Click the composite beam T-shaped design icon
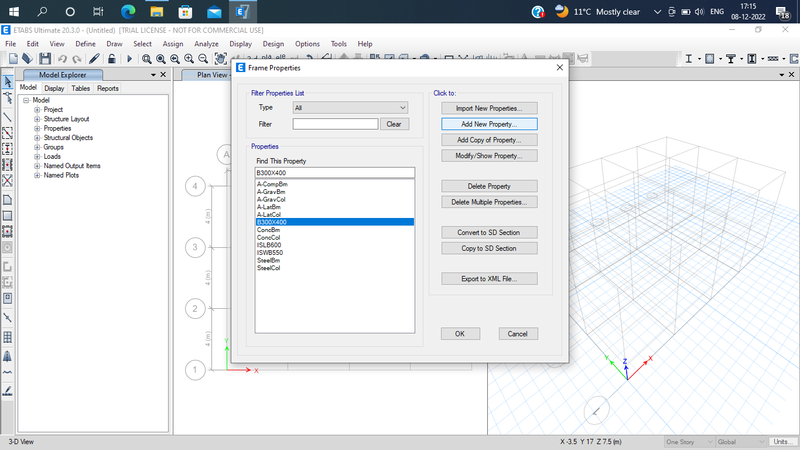This screenshot has height=450, width=800. point(731,59)
